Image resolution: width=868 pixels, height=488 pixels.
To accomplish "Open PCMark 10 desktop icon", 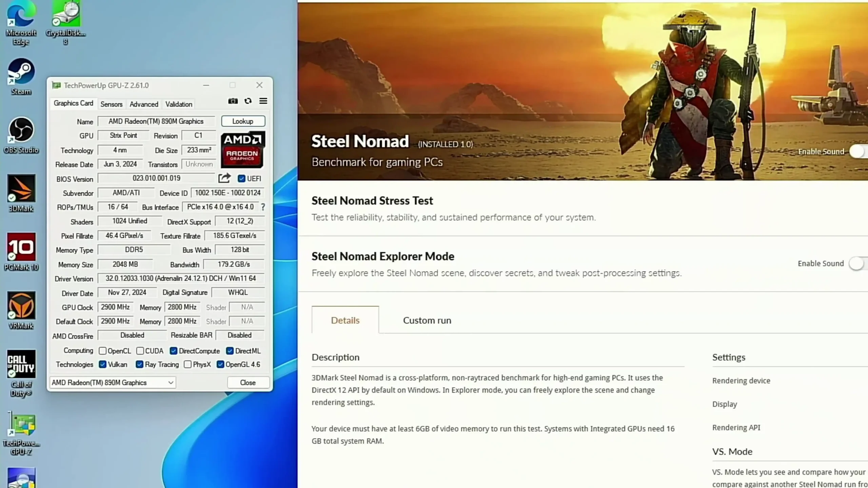I will tap(21, 252).
